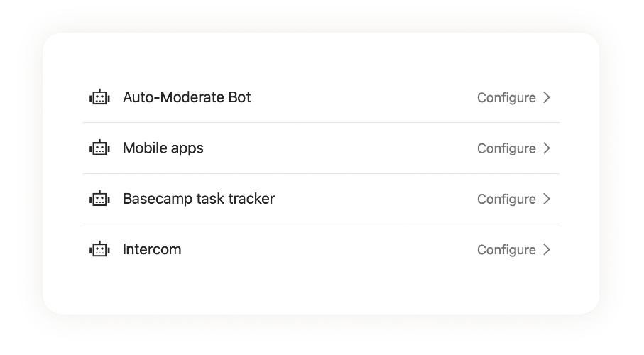The width and height of the screenshot is (644, 355).
Task: Click the chevron arrow for Mobile apps
Action: coord(547,148)
